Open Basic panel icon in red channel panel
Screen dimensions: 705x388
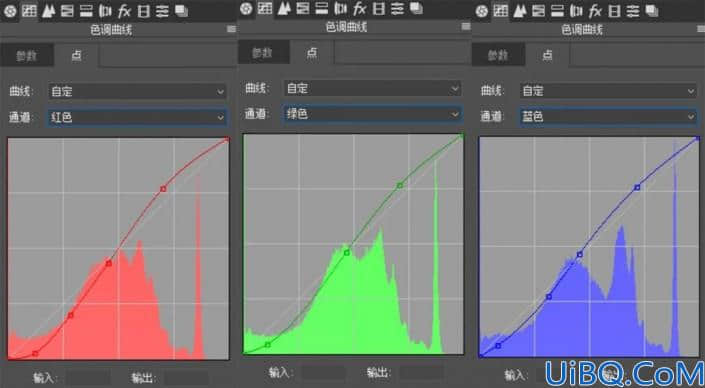coord(10,11)
